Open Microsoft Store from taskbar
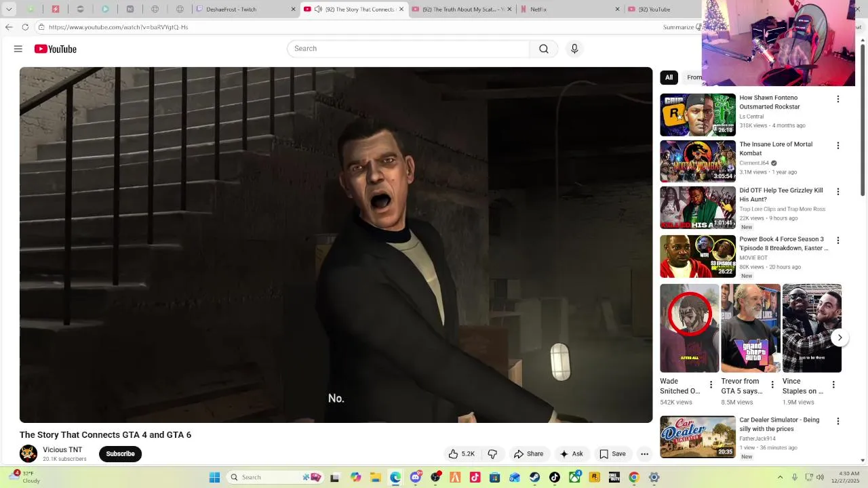The width and height of the screenshot is (868, 488). coord(495,477)
